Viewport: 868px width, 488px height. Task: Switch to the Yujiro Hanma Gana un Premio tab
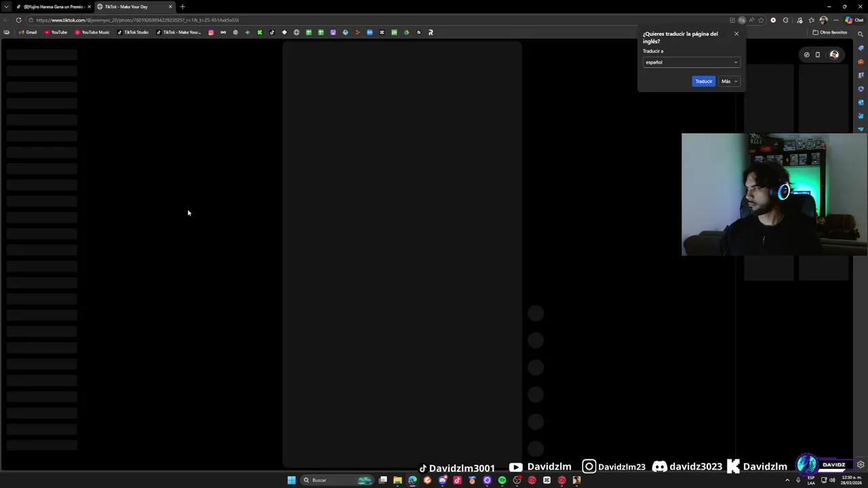53,7
